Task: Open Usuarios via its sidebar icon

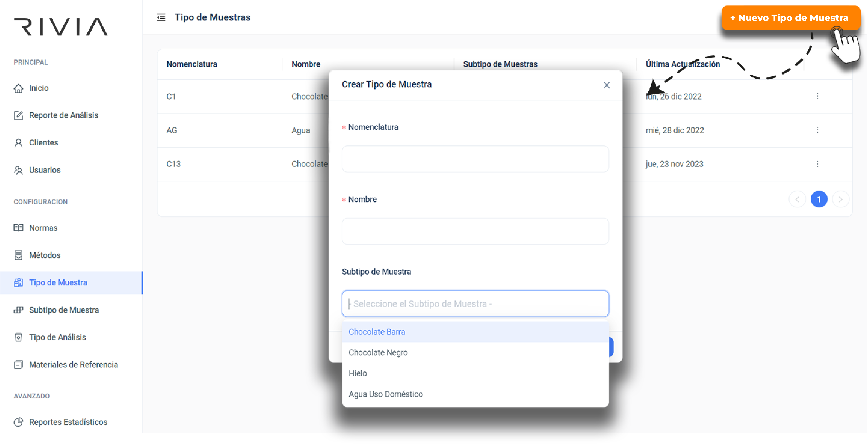Action: click(18, 170)
